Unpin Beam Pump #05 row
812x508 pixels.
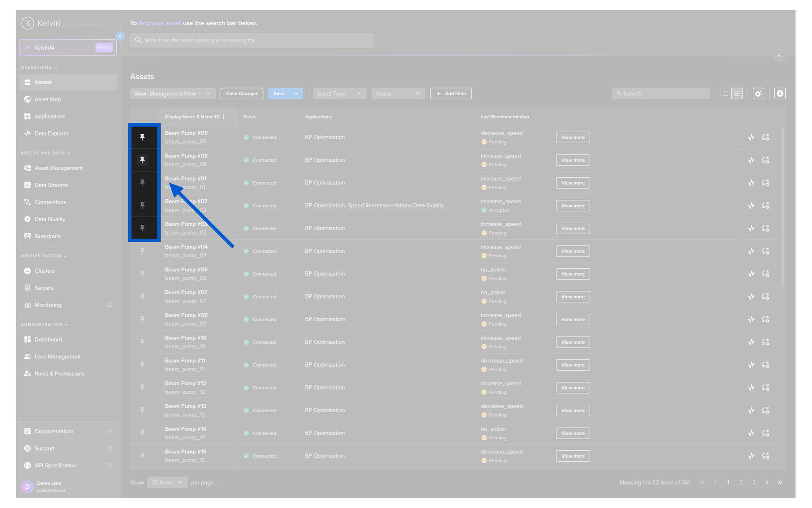(x=143, y=137)
